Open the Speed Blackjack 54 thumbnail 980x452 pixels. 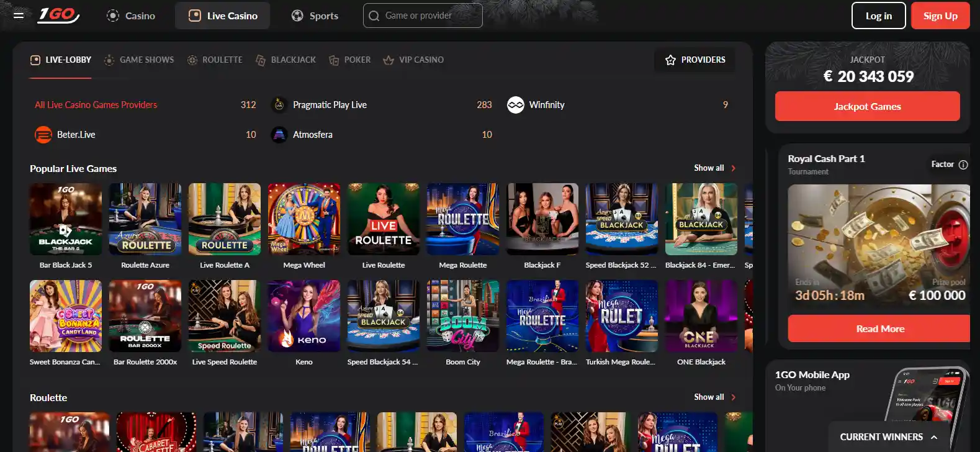(x=384, y=316)
